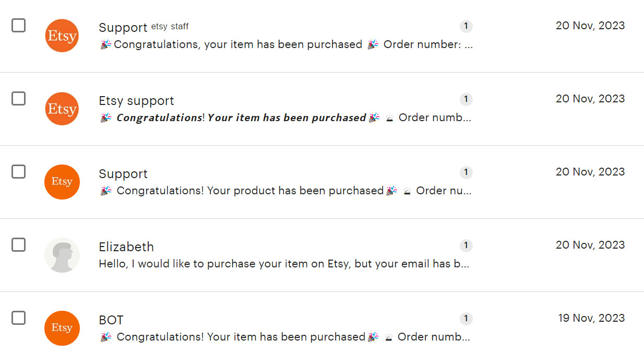Select the BOT conversation checkbox
This screenshot has width=644, height=363.
point(18,318)
